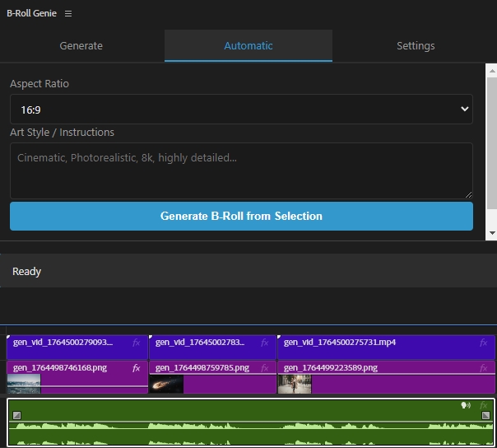Open the B-Roll Genie panel menu
This screenshot has height=448, width=497.
click(x=68, y=14)
